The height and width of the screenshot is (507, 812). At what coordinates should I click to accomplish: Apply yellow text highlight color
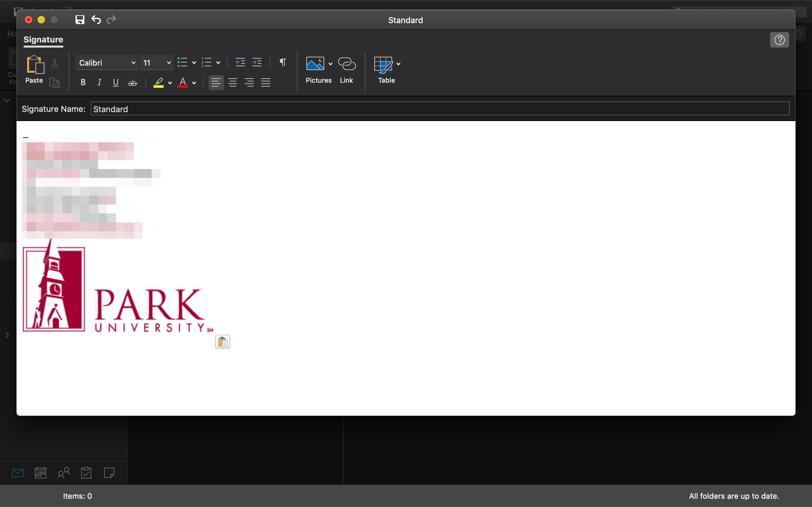(158, 82)
